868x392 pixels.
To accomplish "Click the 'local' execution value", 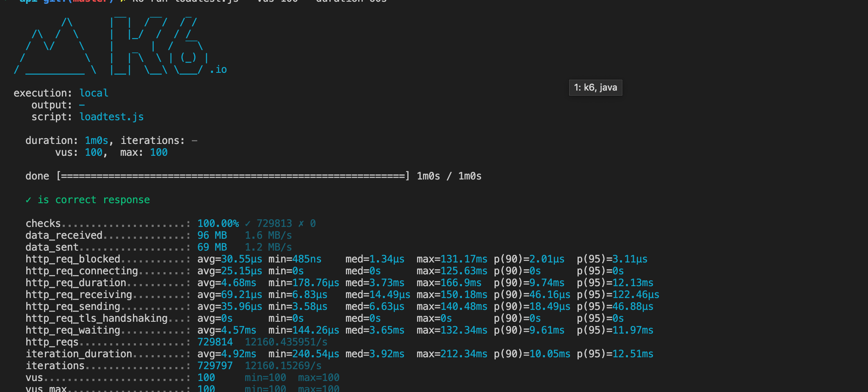I will click(94, 93).
